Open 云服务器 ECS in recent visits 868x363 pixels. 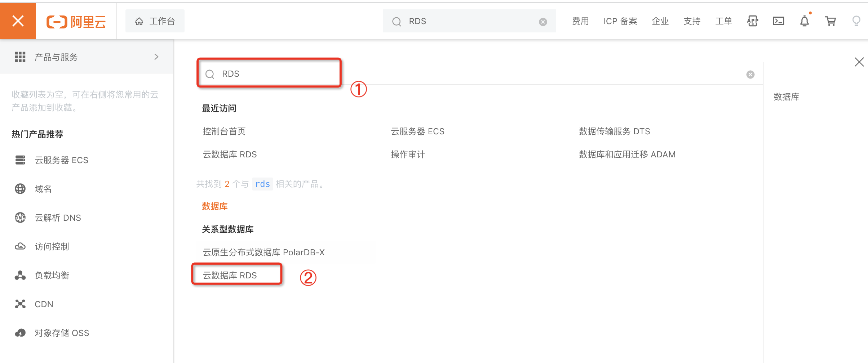[417, 131]
